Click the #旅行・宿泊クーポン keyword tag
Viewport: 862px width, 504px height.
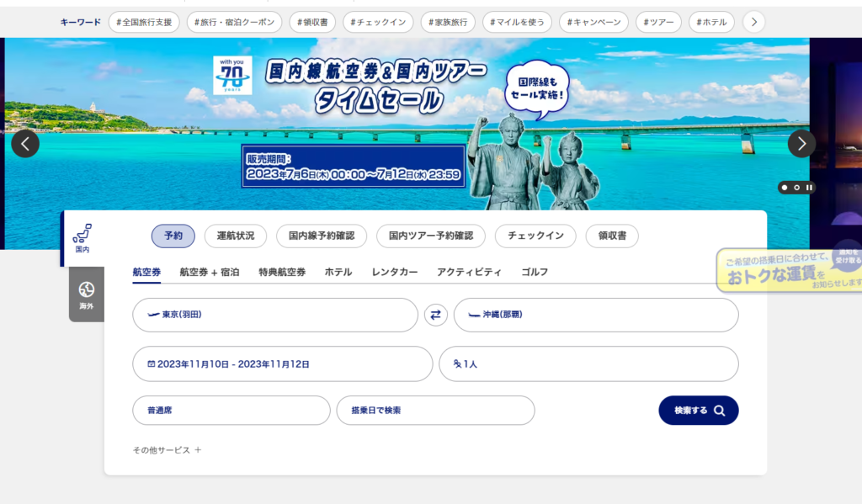234,22
